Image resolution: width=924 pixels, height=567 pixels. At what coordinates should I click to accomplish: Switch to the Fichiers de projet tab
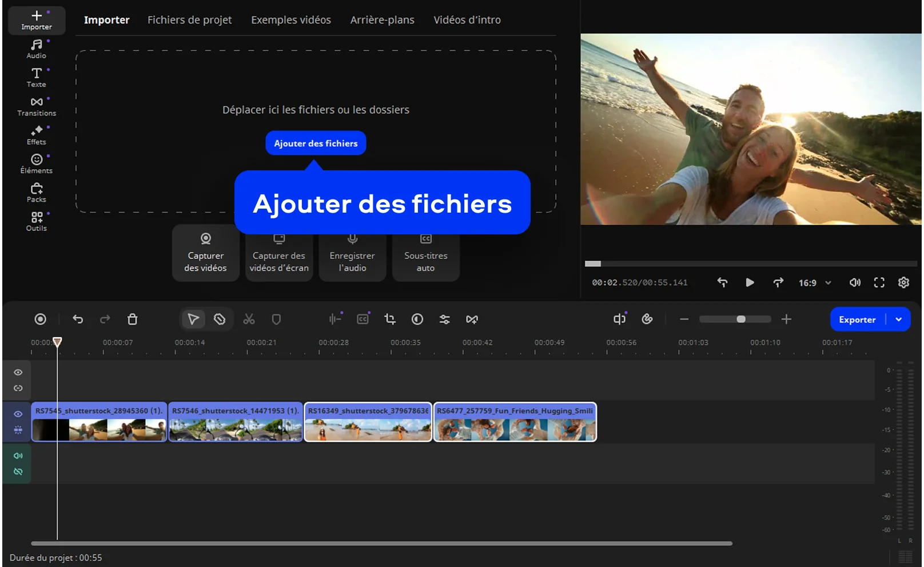tap(189, 20)
